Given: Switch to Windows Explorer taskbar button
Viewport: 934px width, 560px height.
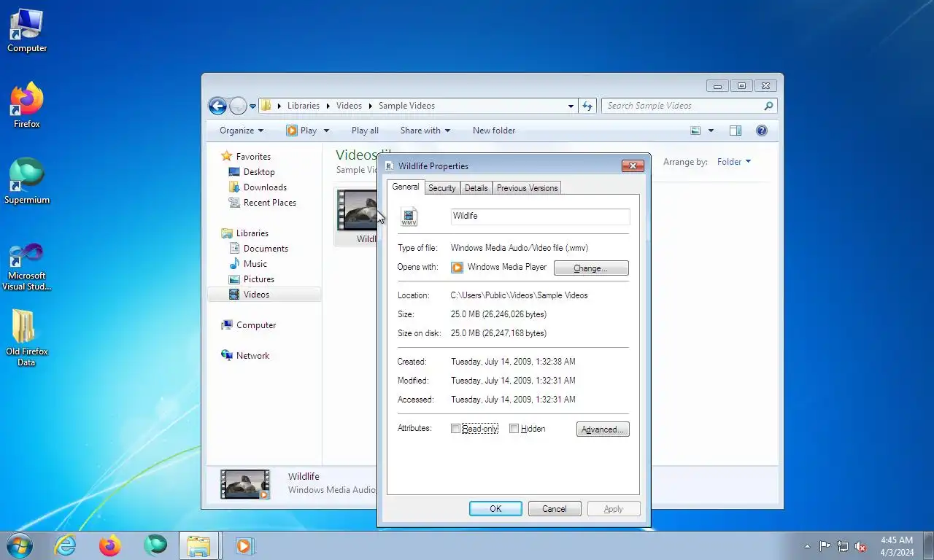Looking at the screenshot, I should tap(198, 545).
